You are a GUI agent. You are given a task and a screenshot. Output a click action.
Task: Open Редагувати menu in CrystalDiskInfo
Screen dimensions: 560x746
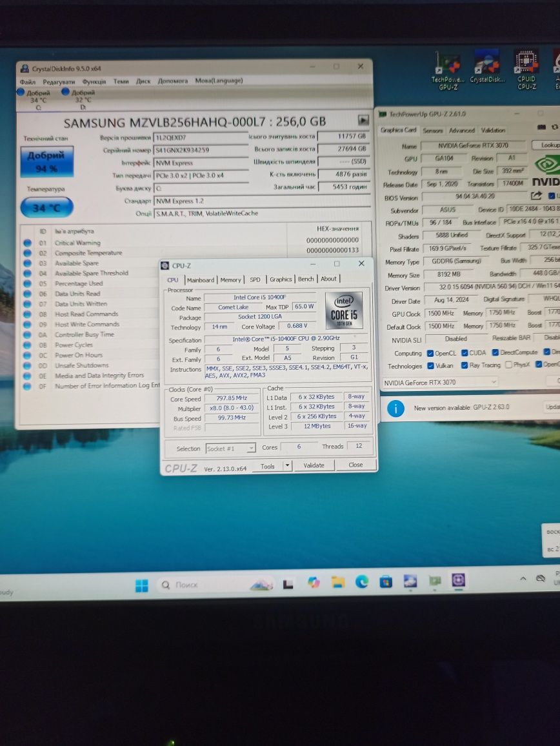pos(59,82)
